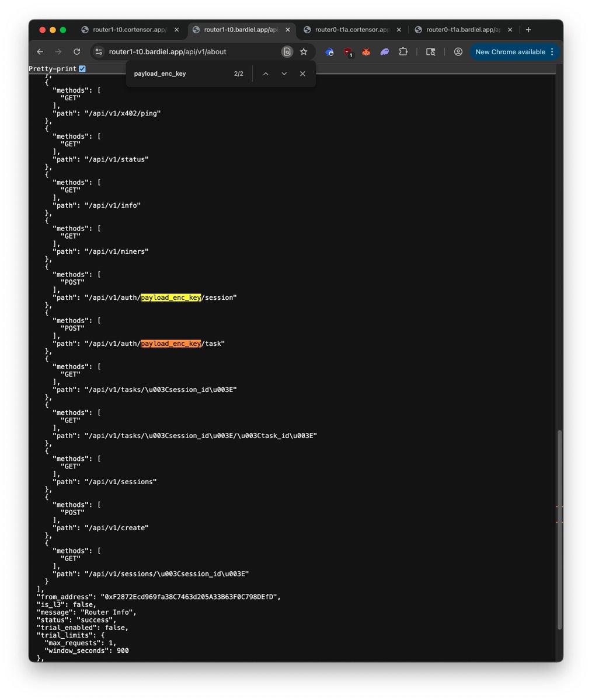
Task: Click the "/api/v1/tasks/\u003Csession_id\u003E" path
Action: [x=161, y=390]
